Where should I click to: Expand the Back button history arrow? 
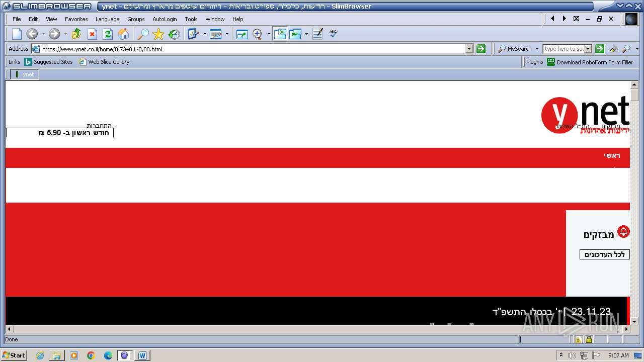(43, 34)
